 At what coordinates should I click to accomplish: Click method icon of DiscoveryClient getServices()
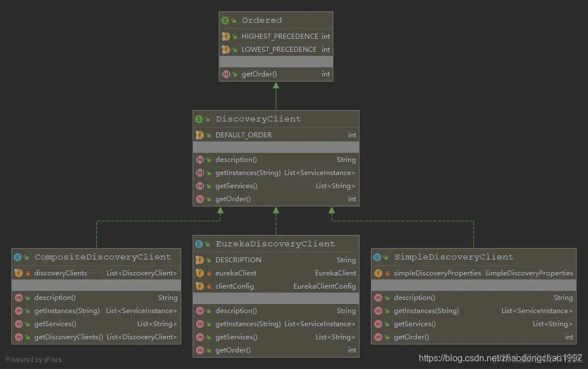(x=199, y=186)
